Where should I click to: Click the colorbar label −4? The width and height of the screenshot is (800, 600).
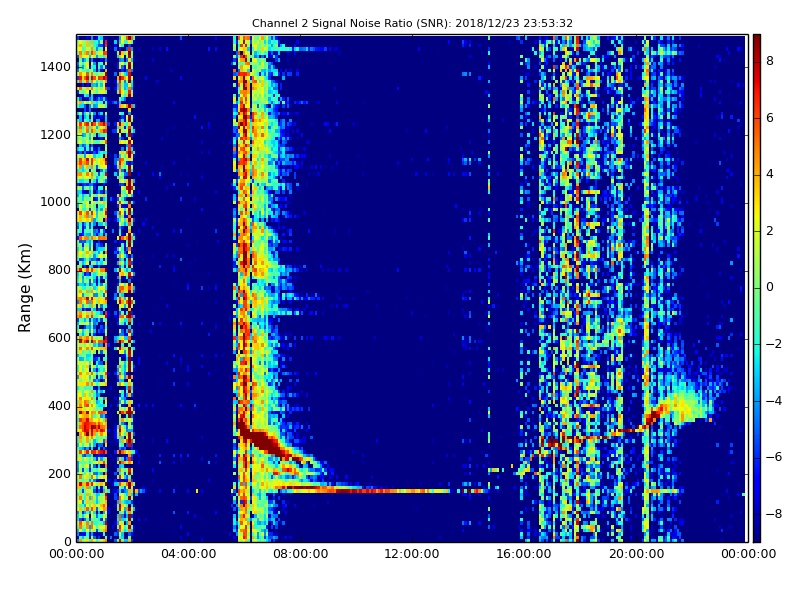tap(774, 401)
